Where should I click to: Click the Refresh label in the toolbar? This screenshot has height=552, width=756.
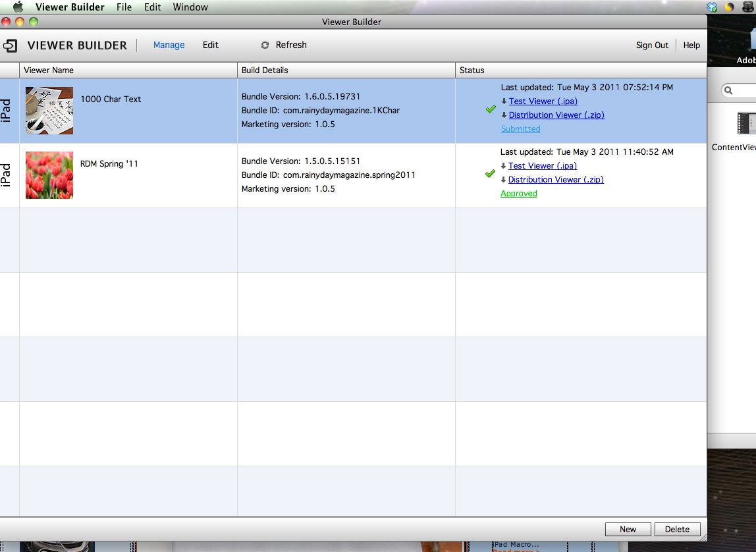click(x=291, y=45)
